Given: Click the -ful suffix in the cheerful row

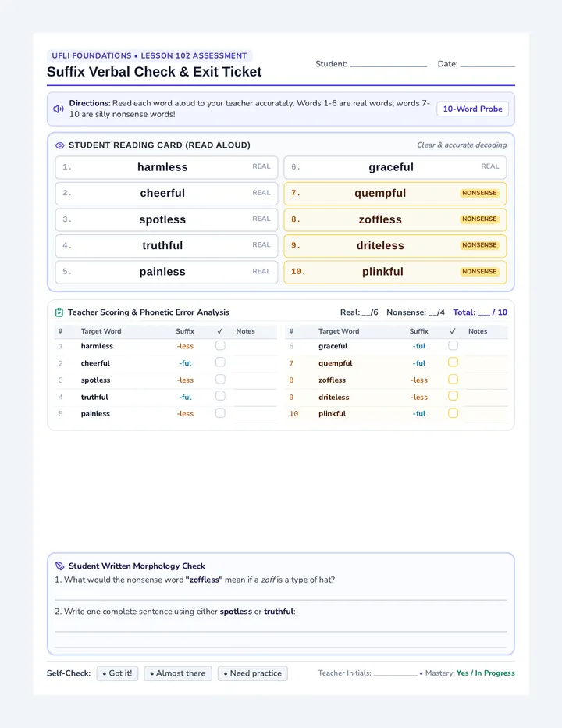Looking at the screenshot, I should 185,363.
